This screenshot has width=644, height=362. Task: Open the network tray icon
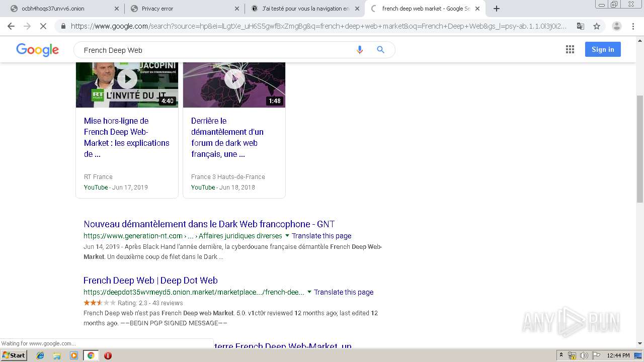click(x=572, y=355)
